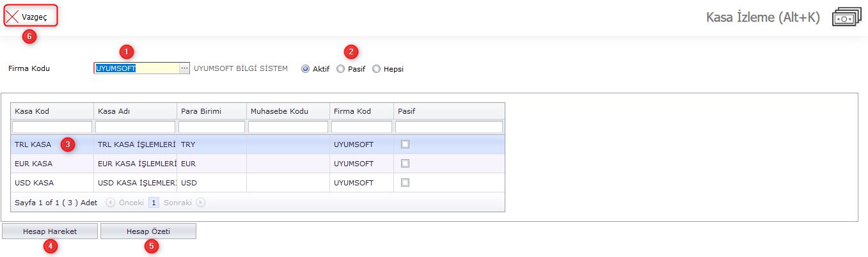The image size is (868, 257).
Task: Tick the Pasif checkbox for TRL KASA
Action: tap(405, 144)
